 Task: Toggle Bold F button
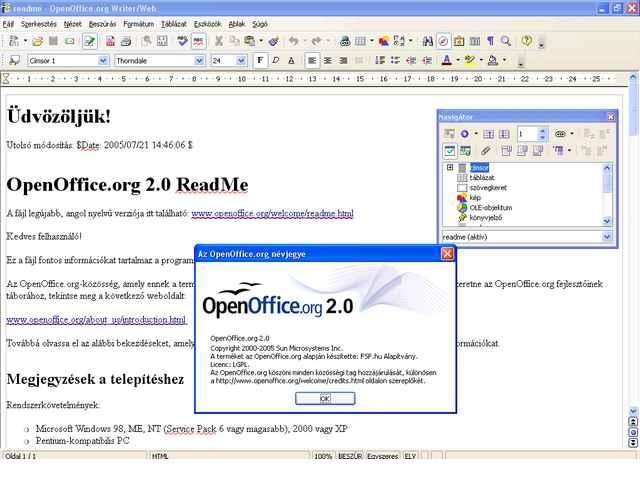[260, 61]
